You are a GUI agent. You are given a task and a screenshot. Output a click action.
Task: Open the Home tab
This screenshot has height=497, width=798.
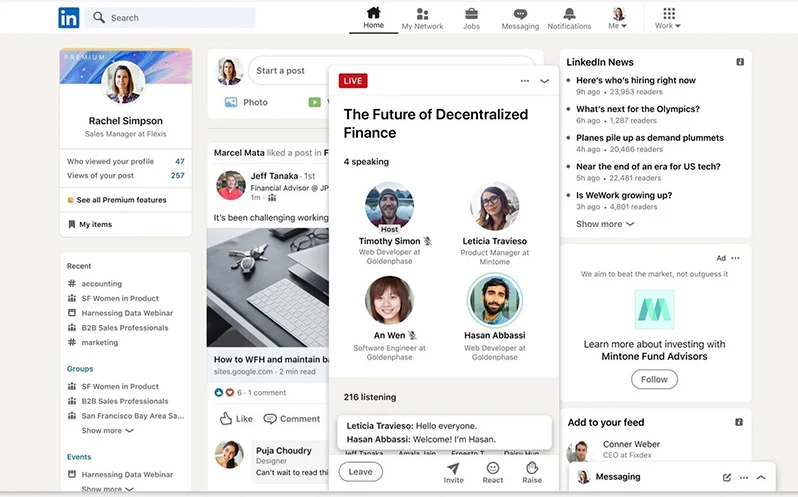tap(374, 18)
